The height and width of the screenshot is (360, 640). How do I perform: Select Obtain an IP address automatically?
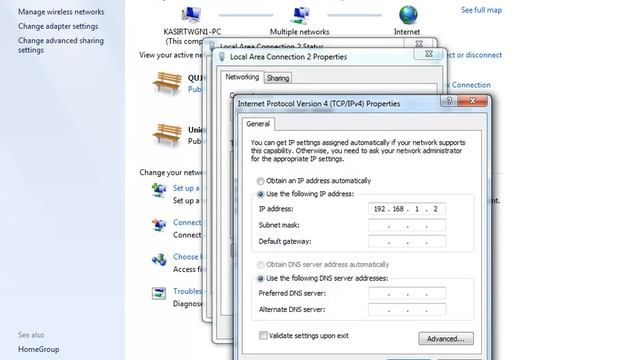[x=260, y=181]
